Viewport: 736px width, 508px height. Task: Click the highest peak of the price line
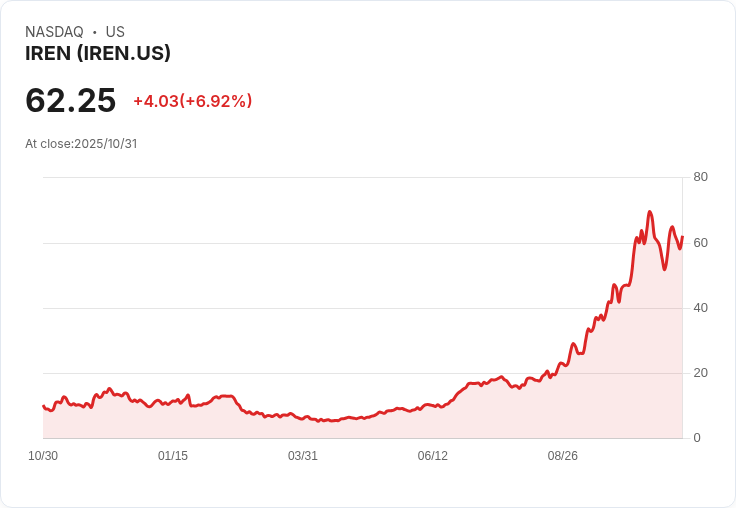click(650, 212)
